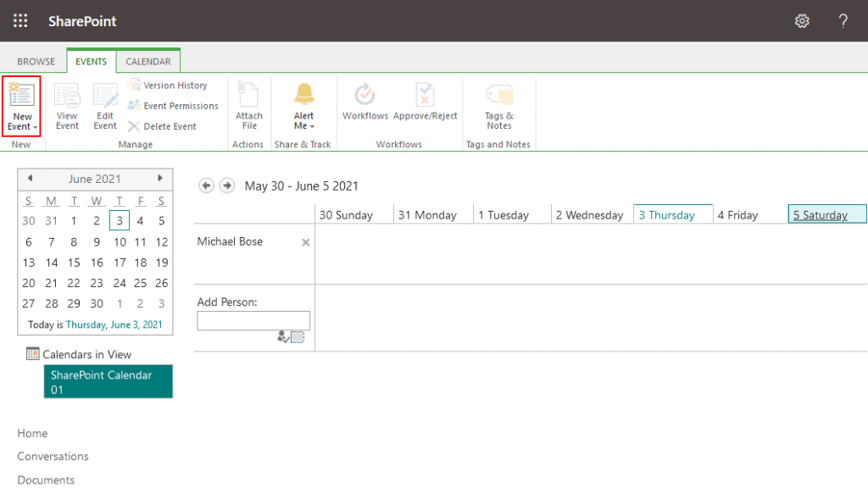868x493 pixels.
Task: Open the address book picker under Add Person
Action: (x=299, y=336)
